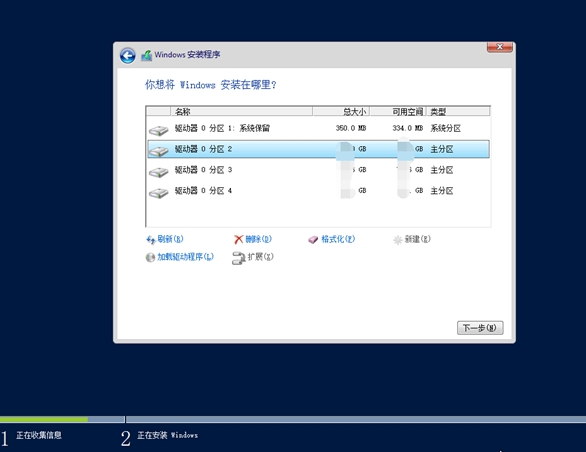
Task: Click the 334.0 MB free space cell
Action: (x=407, y=128)
